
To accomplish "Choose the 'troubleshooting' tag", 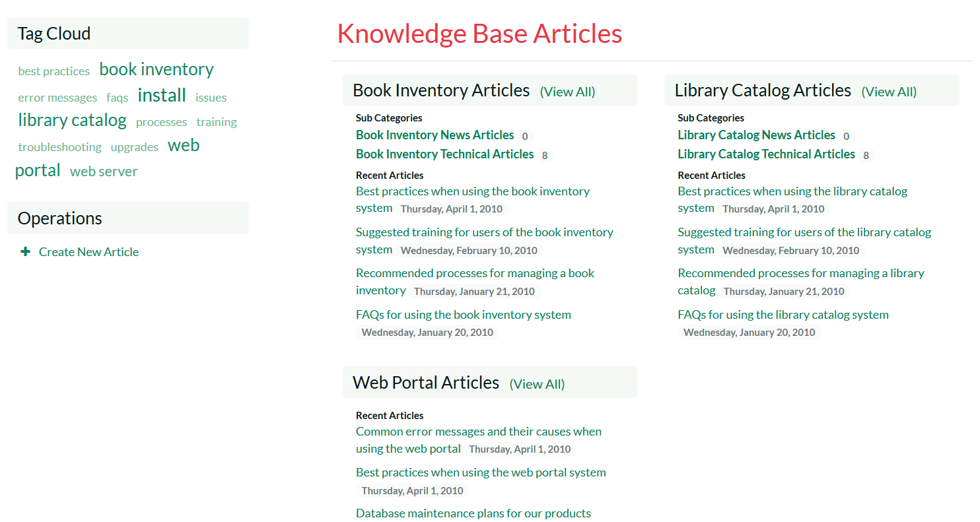I will coord(60,147).
